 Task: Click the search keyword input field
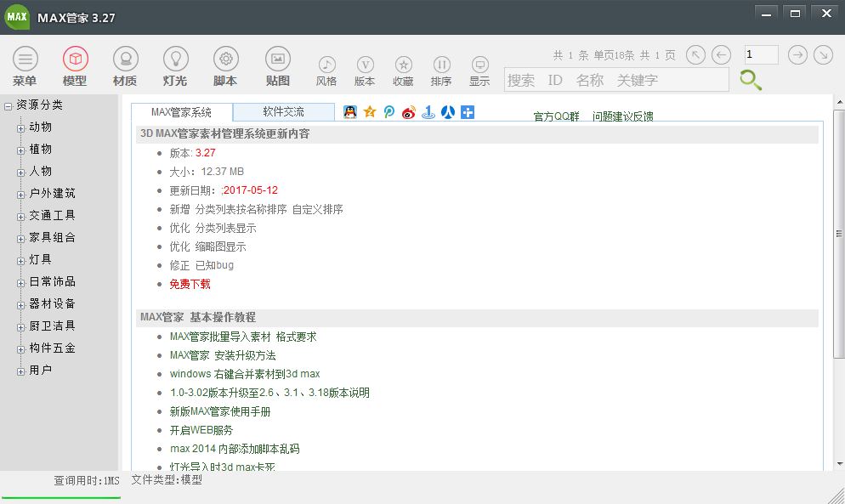point(615,80)
